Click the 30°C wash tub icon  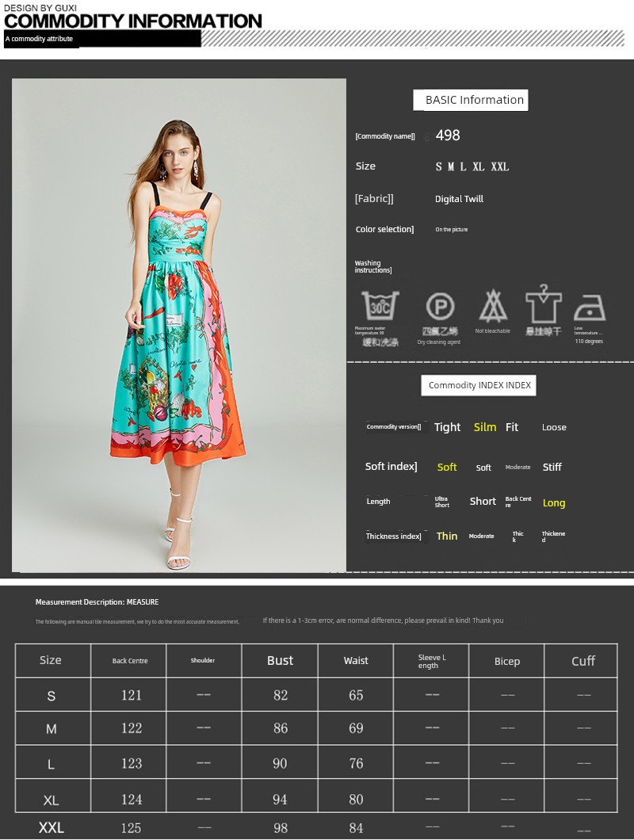pos(380,306)
